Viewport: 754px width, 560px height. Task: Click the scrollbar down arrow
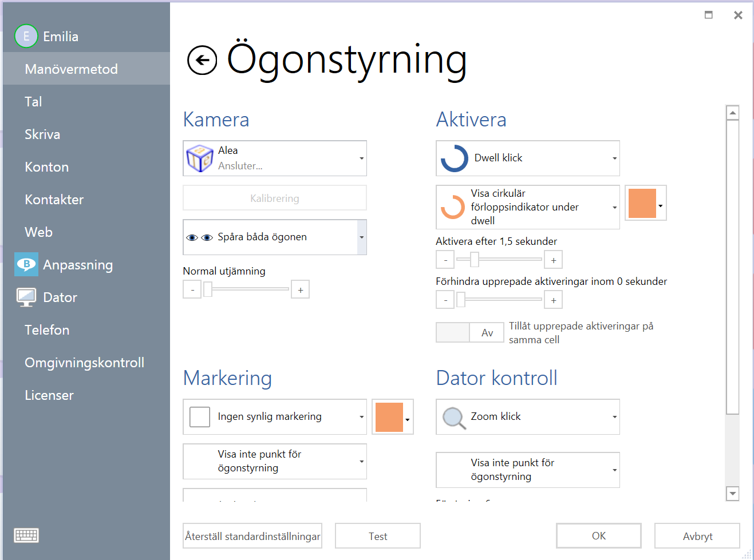point(732,493)
